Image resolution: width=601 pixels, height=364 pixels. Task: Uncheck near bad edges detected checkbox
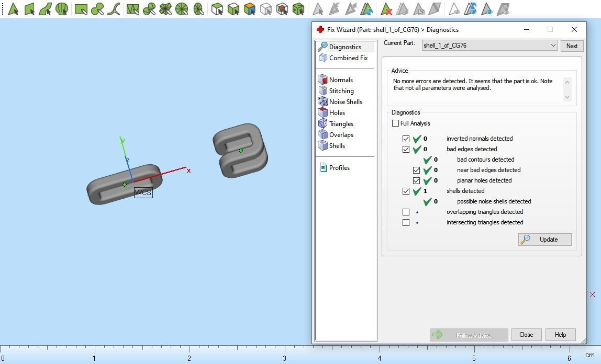[x=416, y=170]
